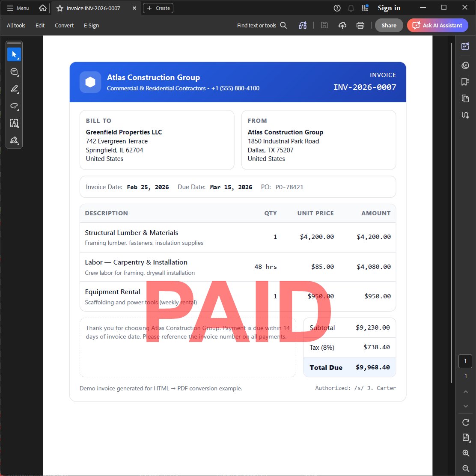The image size is (476, 476).
Task: Open the Add Comment tool
Action: pos(14,72)
